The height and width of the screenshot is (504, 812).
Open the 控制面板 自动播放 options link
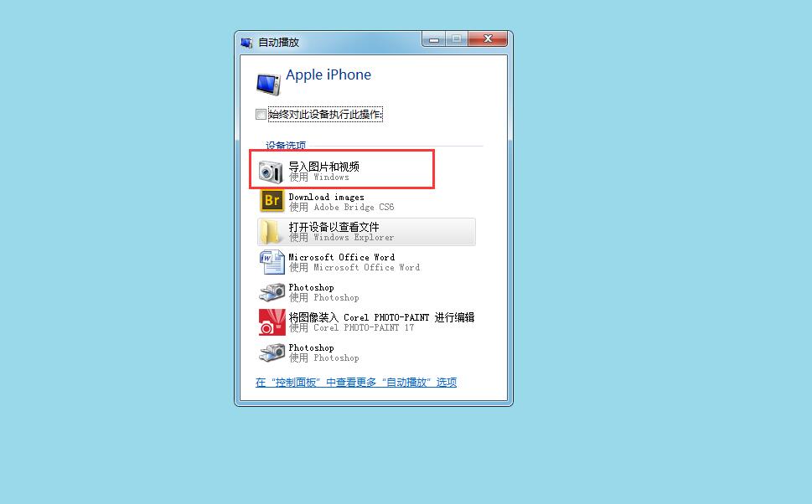tap(356, 383)
